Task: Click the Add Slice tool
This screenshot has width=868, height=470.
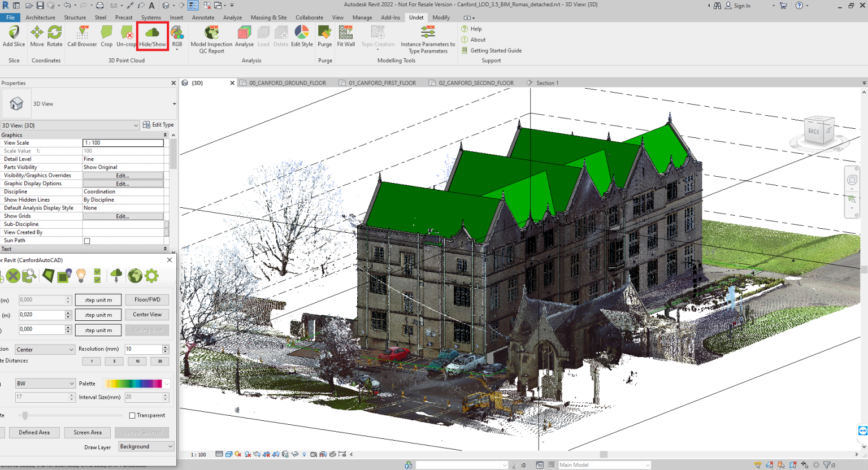Action: pyautogui.click(x=14, y=36)
